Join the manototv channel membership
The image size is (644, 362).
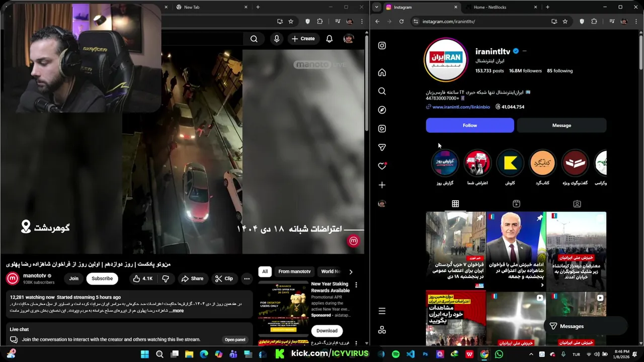[x=74, y=279]
